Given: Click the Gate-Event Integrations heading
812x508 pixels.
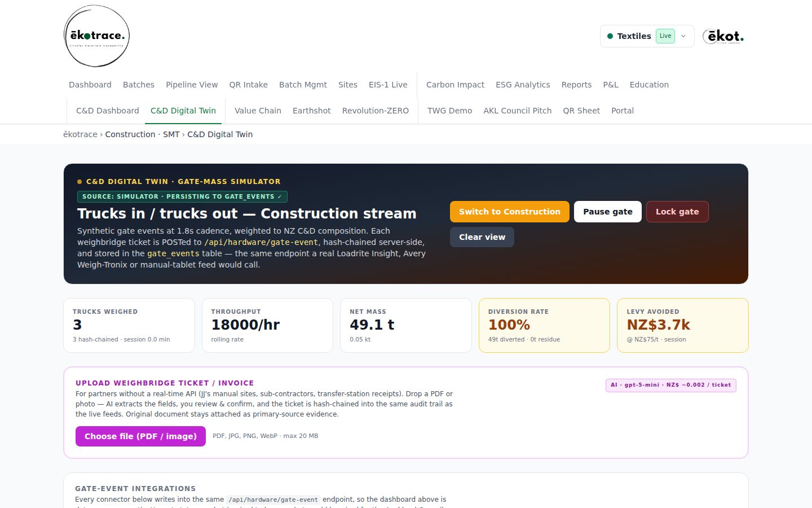Looking at the screenshot, I should (135, 489).
